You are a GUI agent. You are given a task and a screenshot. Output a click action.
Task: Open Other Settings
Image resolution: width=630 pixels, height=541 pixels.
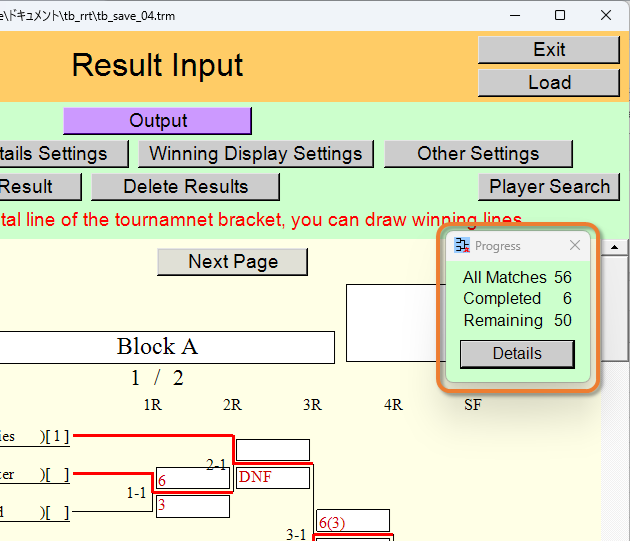[x=478, y=154]
